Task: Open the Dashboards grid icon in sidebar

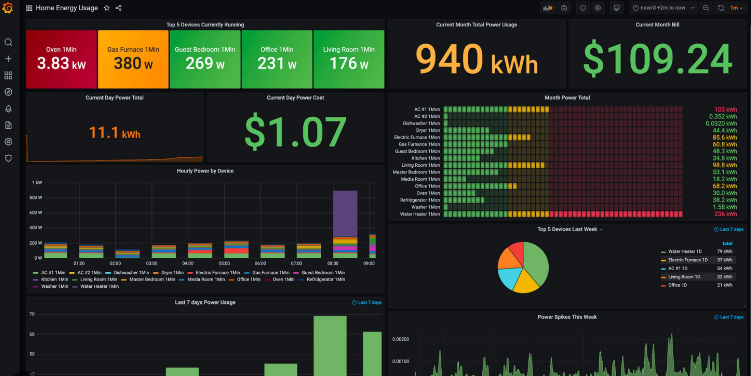Action: pos(8,76)
